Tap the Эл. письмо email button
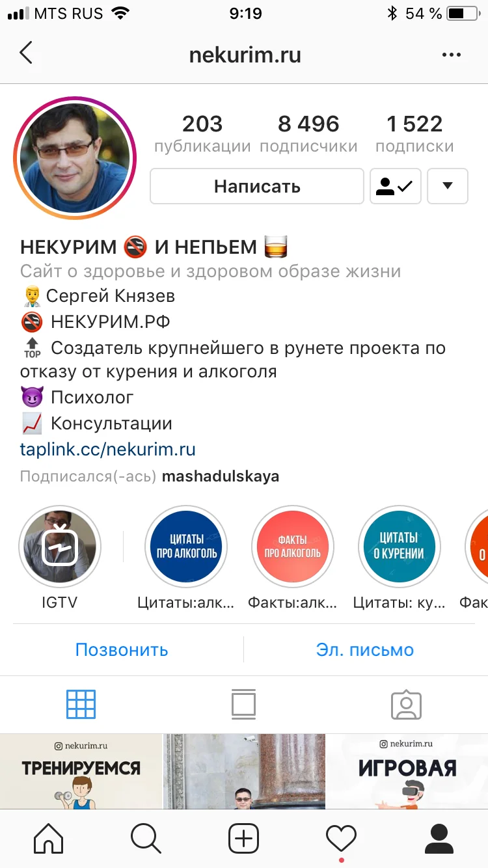The height and width of the screenshot is (868, 488). point(365,649)
